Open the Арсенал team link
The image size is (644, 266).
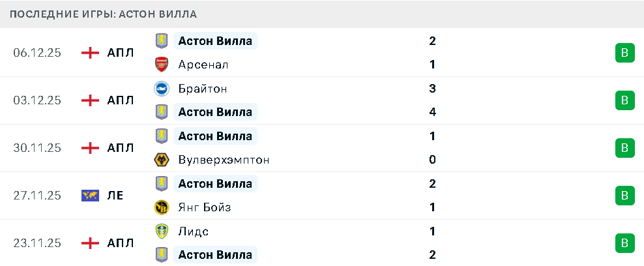[x=203, y=65]
